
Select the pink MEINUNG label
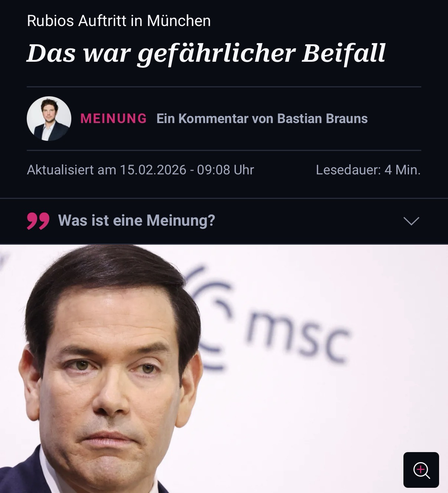(114, 119)
